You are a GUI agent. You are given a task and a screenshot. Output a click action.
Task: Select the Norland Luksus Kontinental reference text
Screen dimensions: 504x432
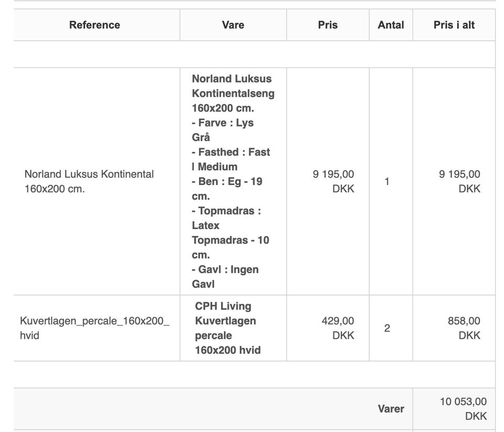(x=89, y=181)
